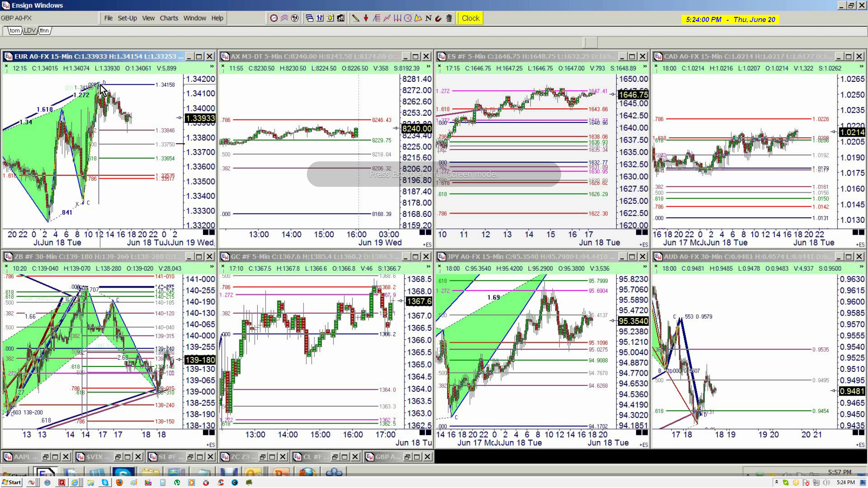Click the 0.9481 current price tag

click(x=852, y=391)
